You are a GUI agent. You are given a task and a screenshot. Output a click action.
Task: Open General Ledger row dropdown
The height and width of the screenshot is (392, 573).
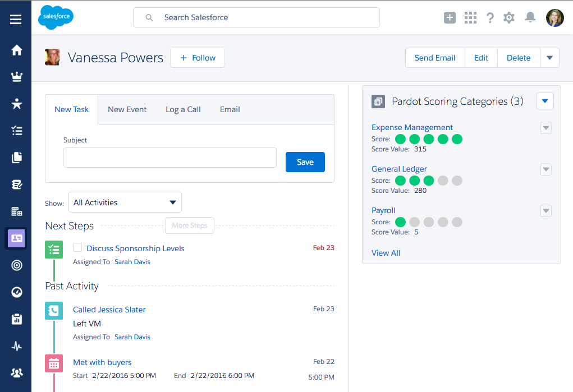(546, 169)
